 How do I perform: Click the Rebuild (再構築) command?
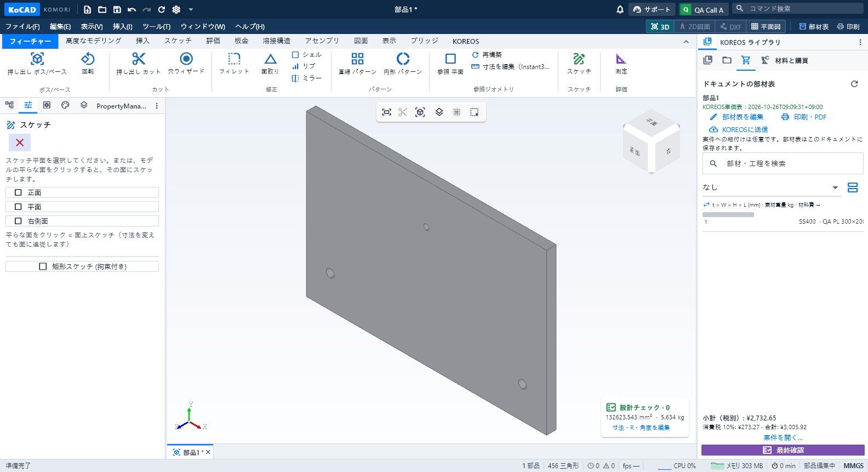pos(487,55)
